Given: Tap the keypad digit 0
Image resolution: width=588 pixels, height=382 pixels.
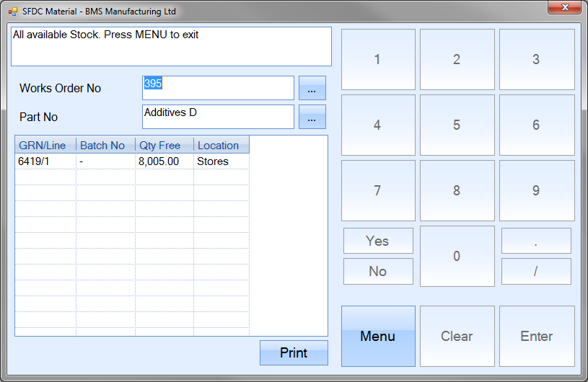Looking at the screenshot, I should click(x=457, y=256).
